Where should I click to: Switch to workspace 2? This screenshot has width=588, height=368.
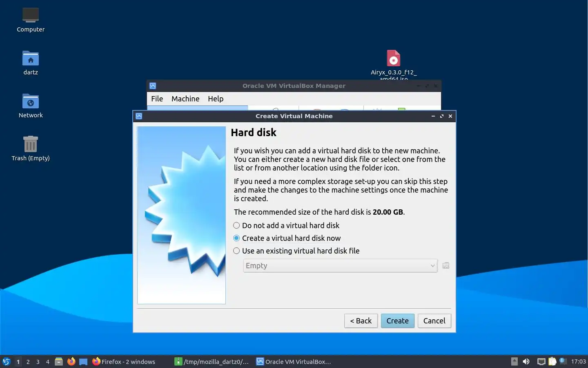click(28, 361)
